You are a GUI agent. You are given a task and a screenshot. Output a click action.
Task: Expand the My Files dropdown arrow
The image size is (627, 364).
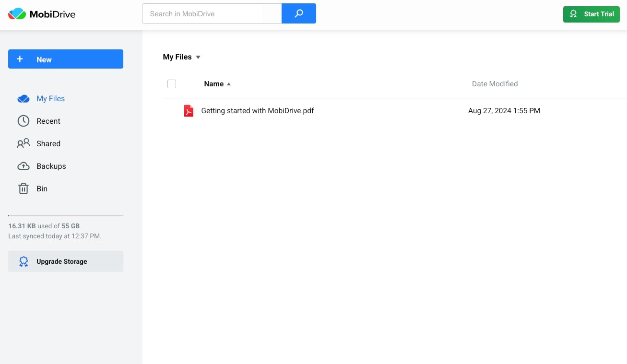point(198,57)
